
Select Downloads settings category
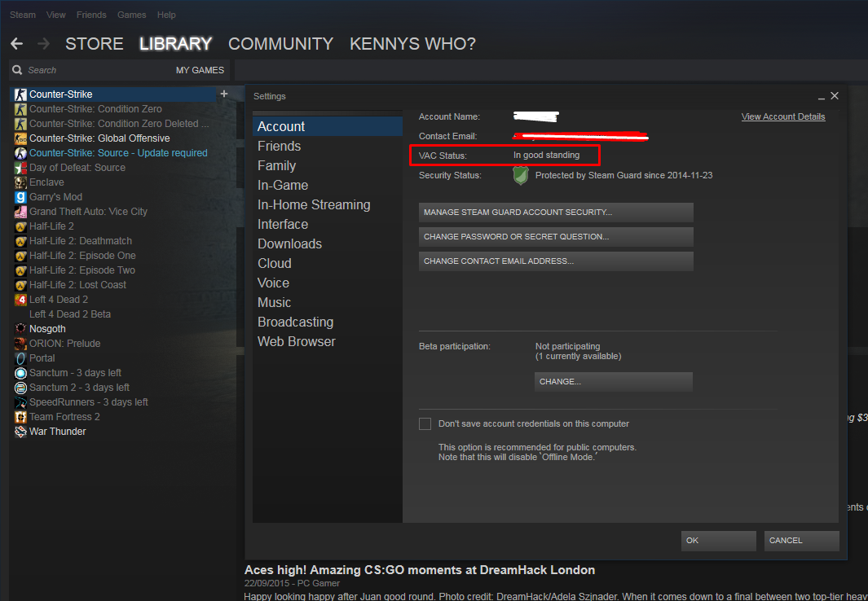(x=328, y=243)
